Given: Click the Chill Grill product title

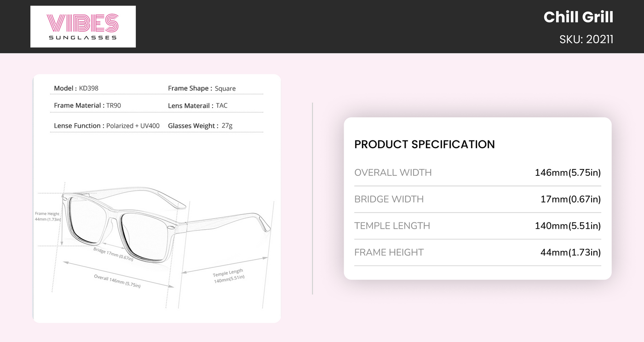Looking at the screenshot, I should pos(578,17).
